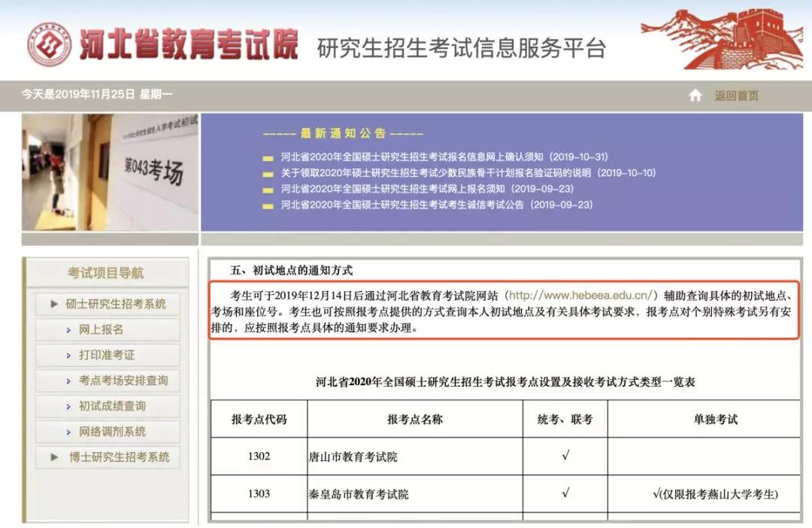
Task: Click the small arrow icon beside 网上报名
Action: (x=68, y=330)
